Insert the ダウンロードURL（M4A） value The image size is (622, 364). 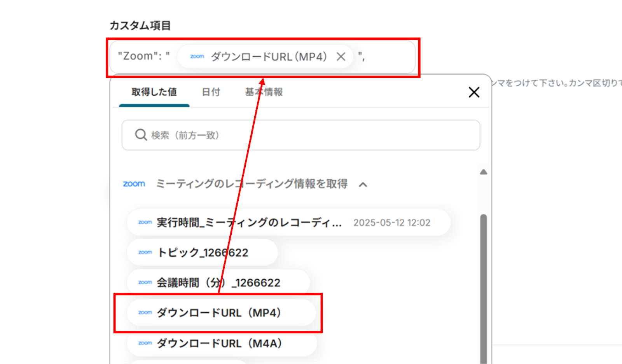222,343
